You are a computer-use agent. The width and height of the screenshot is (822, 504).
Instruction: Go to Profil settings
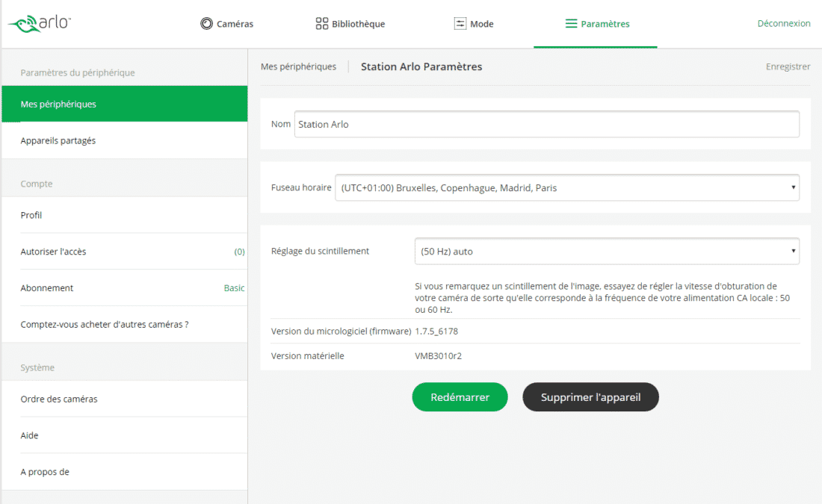[x=124, y=215]
